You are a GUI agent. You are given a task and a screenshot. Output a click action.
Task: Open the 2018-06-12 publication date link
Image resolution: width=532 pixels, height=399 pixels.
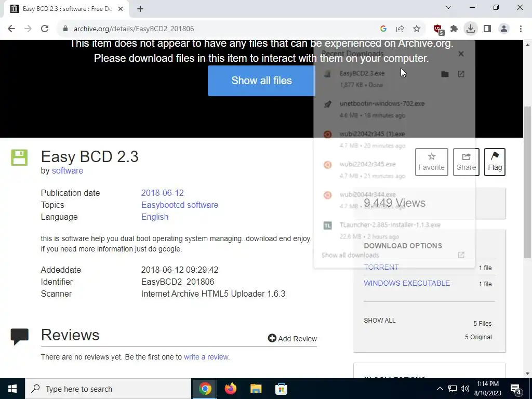click(162, 193)
